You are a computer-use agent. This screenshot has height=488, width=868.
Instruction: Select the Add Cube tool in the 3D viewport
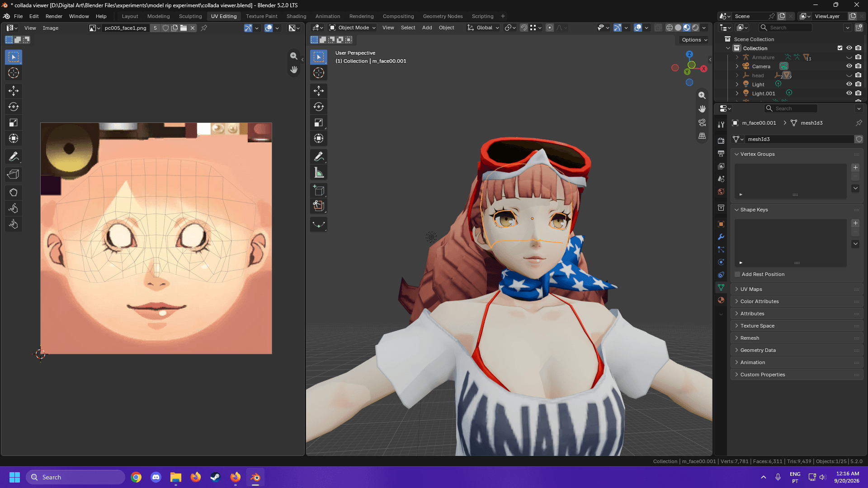click(319, 191)
